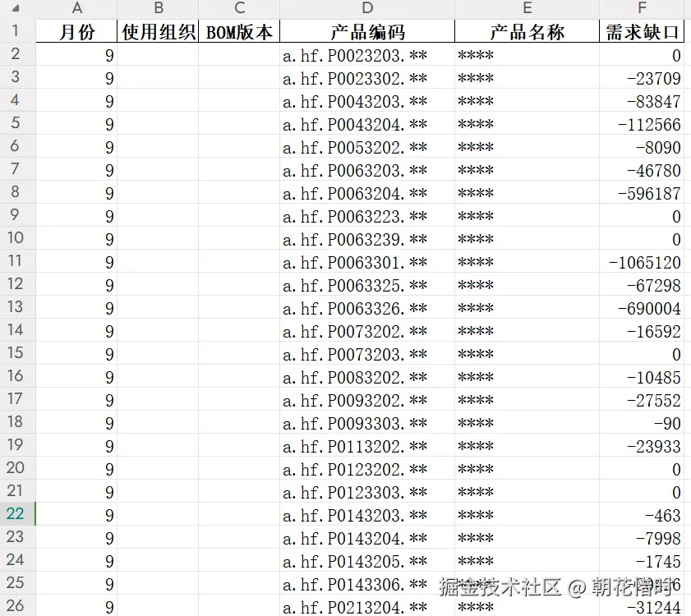
Task: Click the -31244 value cell
Action: pyautogui.click(x=642, y=606)
